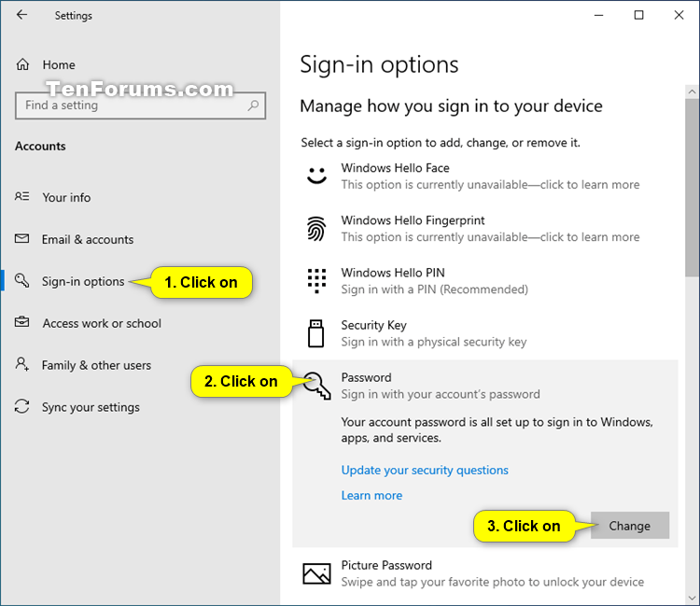Click the Security Key USB icon
Viewport: 700px width, 606px height.
[315, 333]
